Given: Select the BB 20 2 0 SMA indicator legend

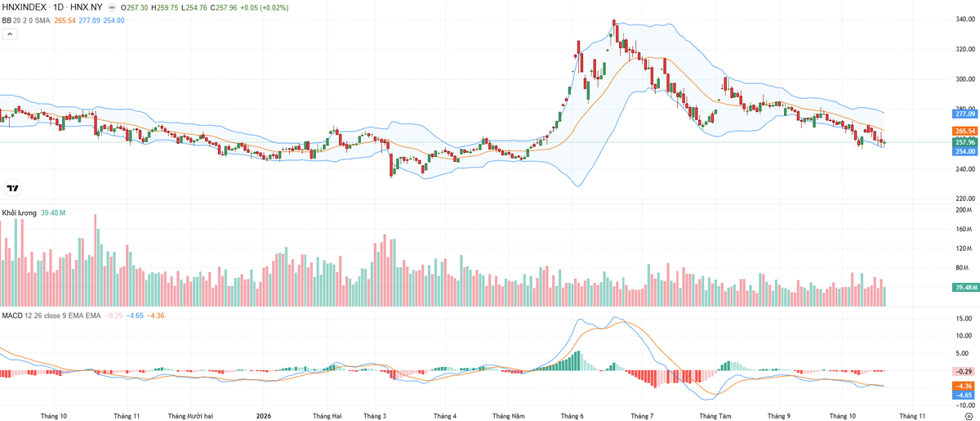Looking at the screenshot, I should tap(26, 20).
